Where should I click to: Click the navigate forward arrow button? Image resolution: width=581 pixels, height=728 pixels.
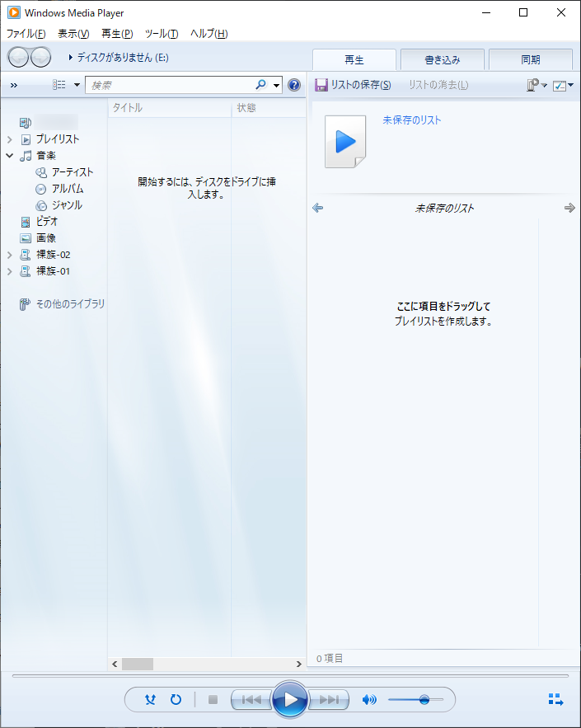[41, 58]
